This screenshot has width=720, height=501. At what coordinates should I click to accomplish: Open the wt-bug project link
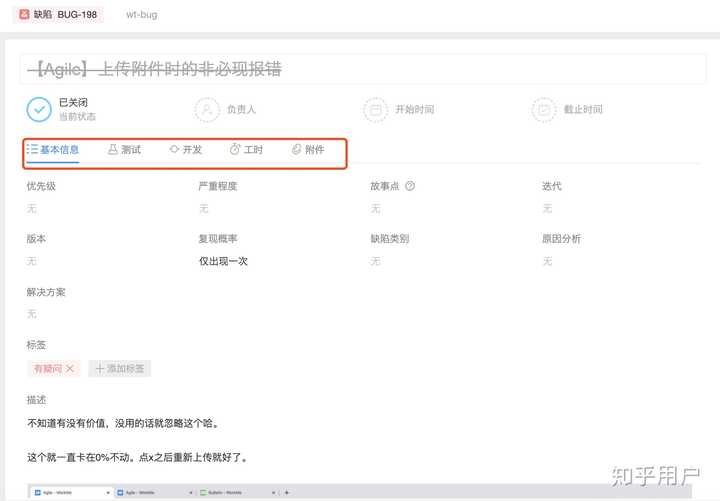click(141, 14)
